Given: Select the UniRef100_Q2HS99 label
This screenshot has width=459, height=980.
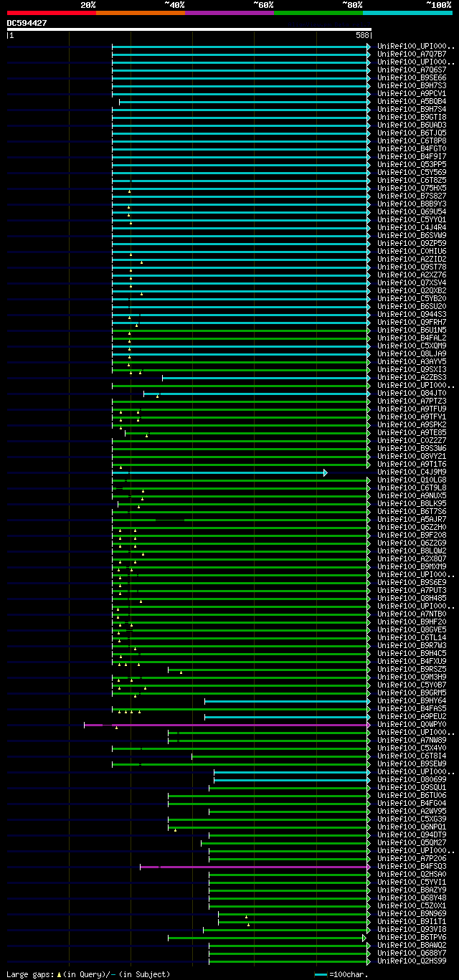Looking at the screenshot, I should [x=412, y=961].
